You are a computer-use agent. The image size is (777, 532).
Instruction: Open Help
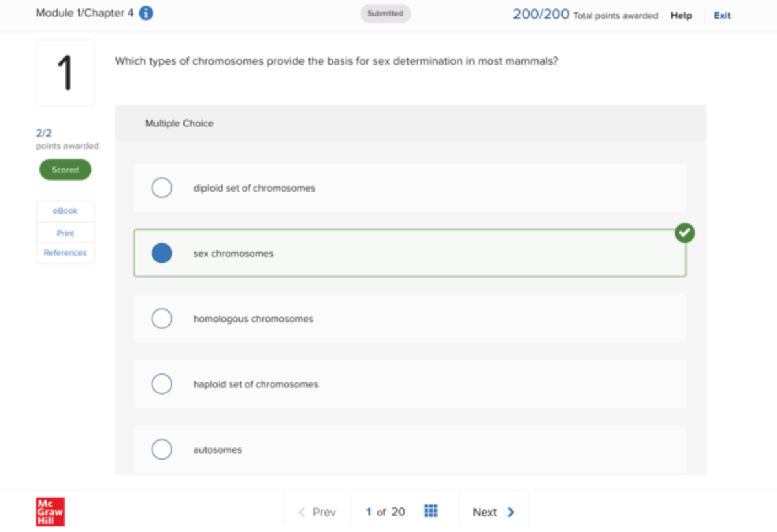681,16
